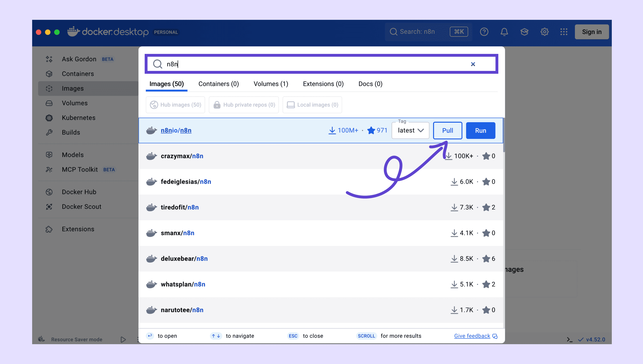Viewport: 643px width, 364px height.
Task: Clear the n8n search with X
Action: click(473, 64)
